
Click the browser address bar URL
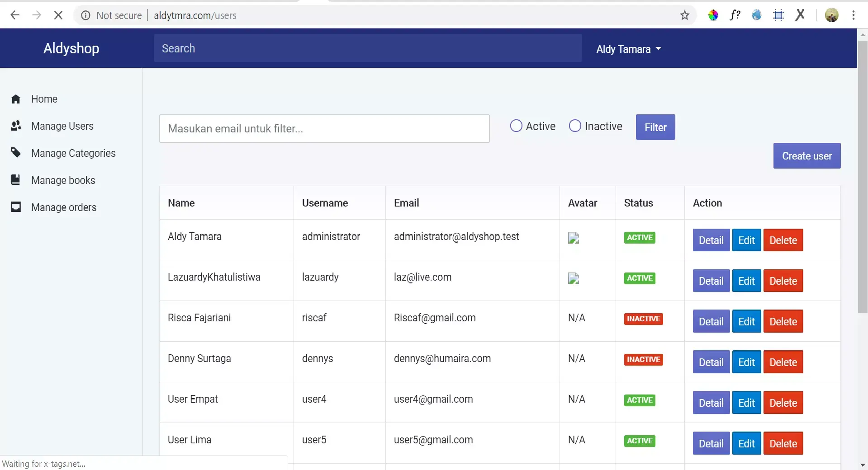tap(195, 15)
